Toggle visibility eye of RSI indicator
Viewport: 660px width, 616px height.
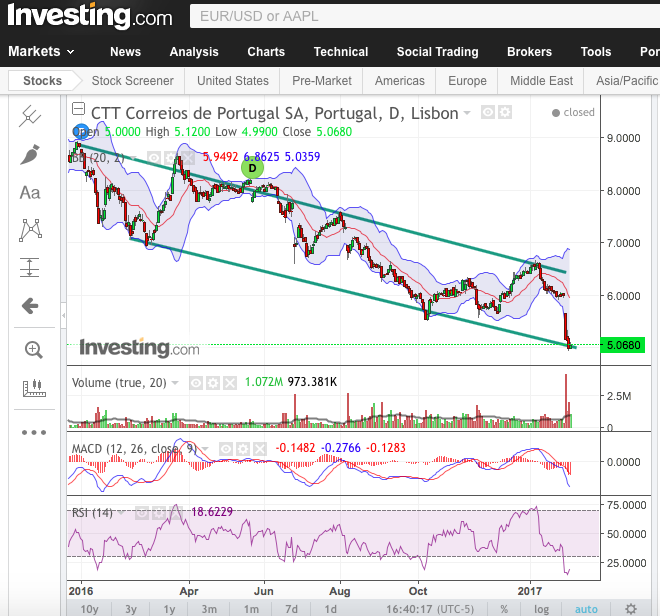pos(142,513)
